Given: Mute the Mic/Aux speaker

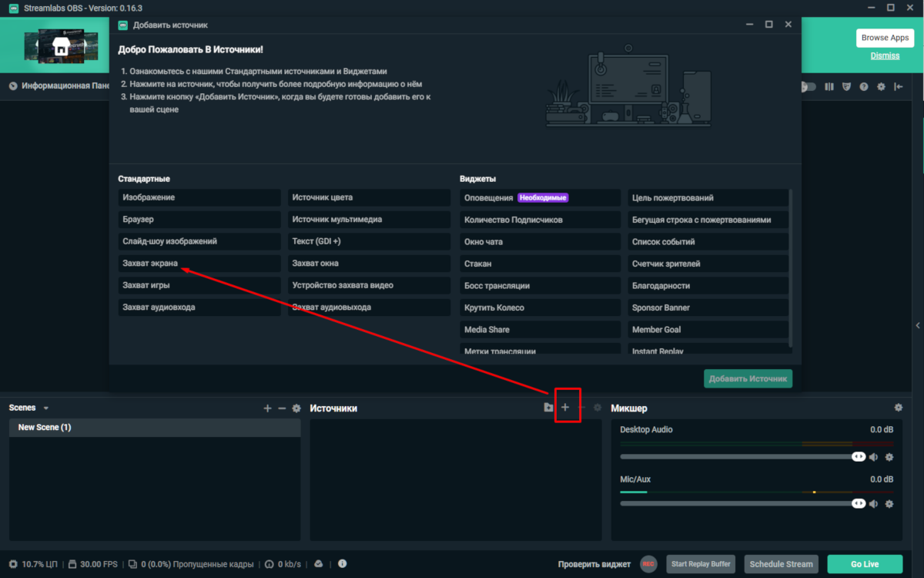Looking at the screenshot, I should click(873, 504).
